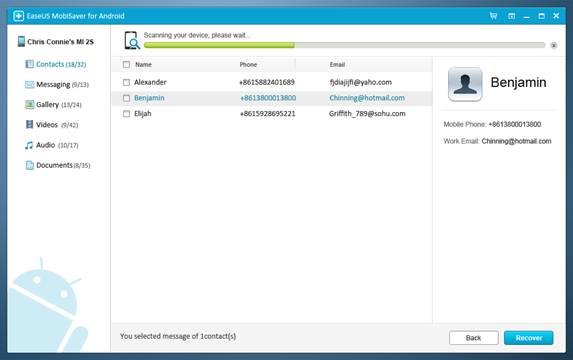
Task: Select the Documents (8/35) category
Action: (63, 165)
